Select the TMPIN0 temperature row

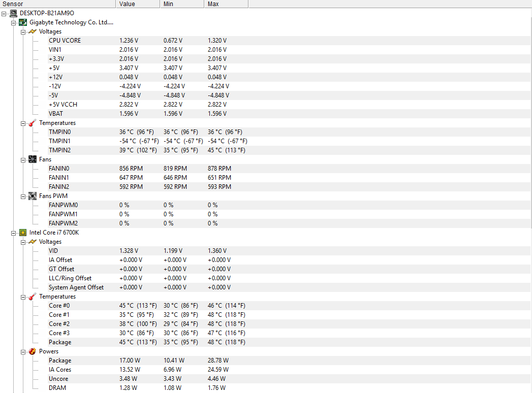tap(289, 132)
